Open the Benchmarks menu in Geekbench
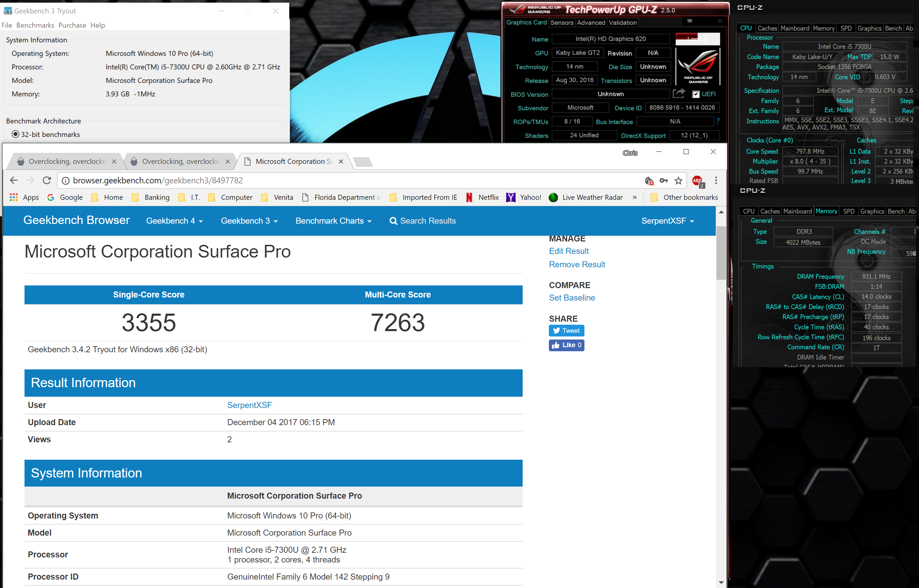 click(35, 25)
